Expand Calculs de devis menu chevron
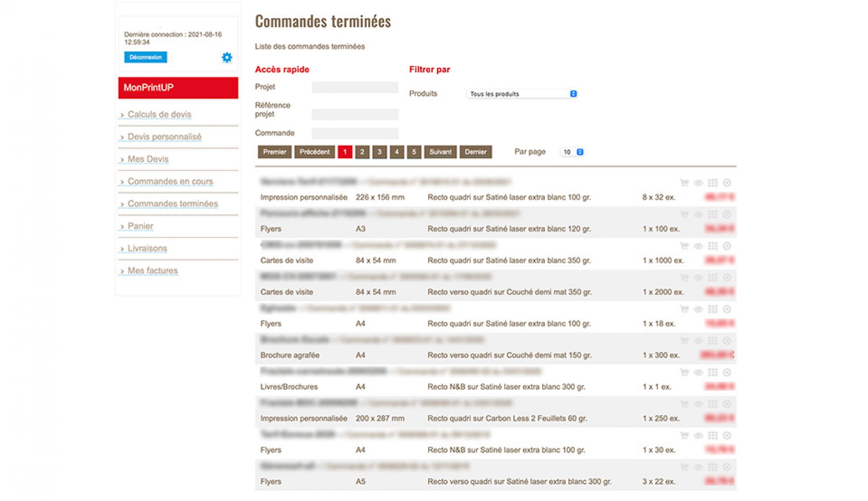Viewport: 868px width, 501px height. [x=122, y=115]
